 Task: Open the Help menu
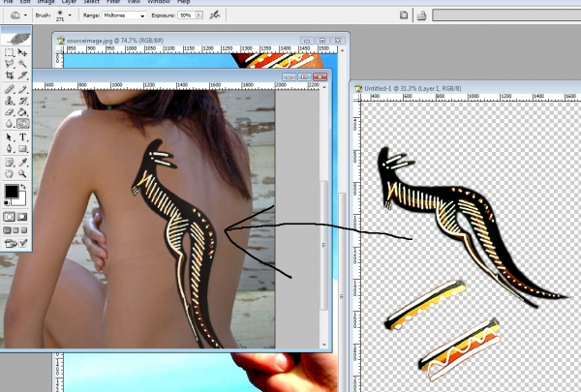click(183, 2)
